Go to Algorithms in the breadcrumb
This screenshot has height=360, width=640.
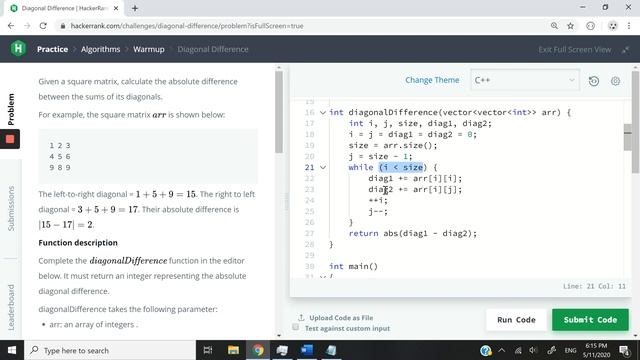(100, 49)
